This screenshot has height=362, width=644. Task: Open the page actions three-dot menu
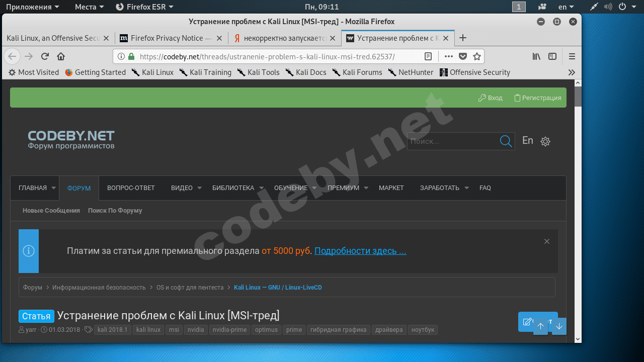(x=448, y=56)
